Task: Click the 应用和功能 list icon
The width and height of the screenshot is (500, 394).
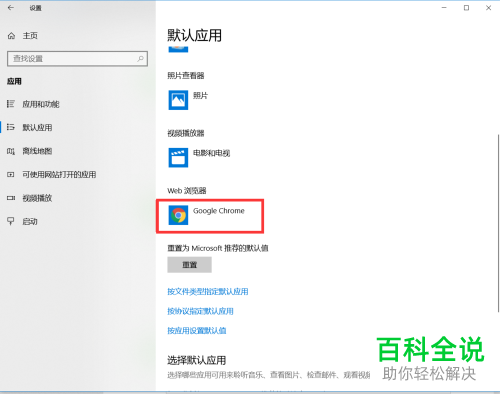Action: click(x=11, y=104)
